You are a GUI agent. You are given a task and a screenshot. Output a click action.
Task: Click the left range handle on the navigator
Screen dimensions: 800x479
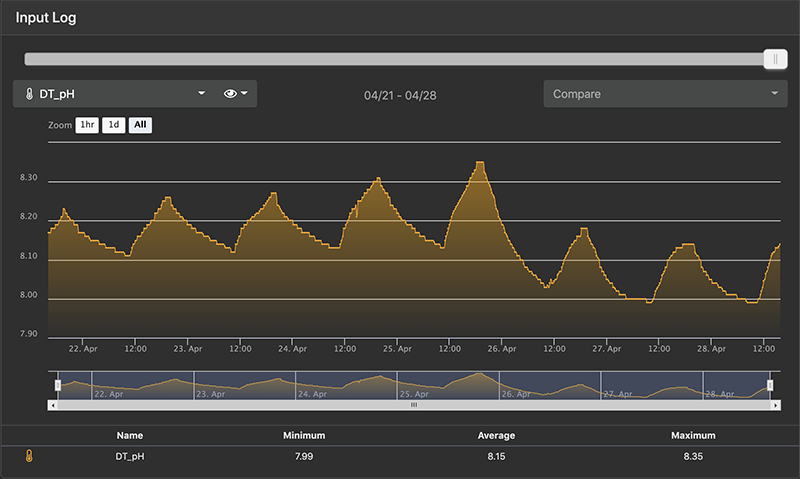tap(57, 385)
